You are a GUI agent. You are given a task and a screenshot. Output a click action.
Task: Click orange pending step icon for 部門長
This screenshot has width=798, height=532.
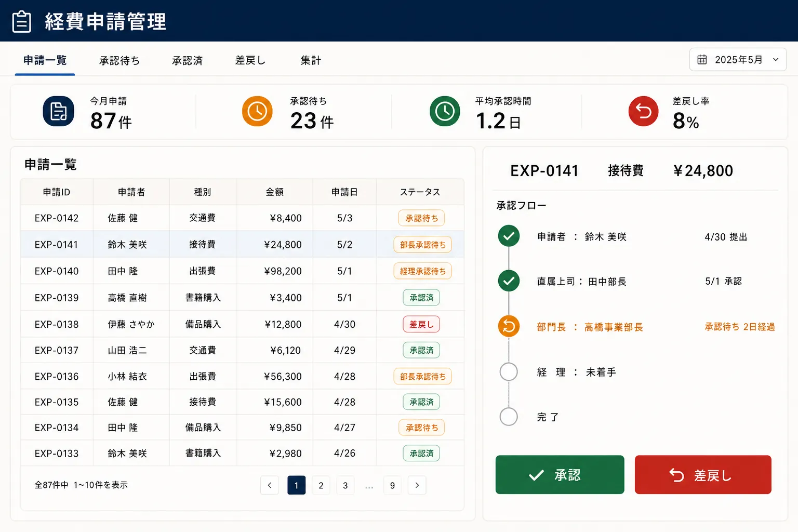point(509,326)
